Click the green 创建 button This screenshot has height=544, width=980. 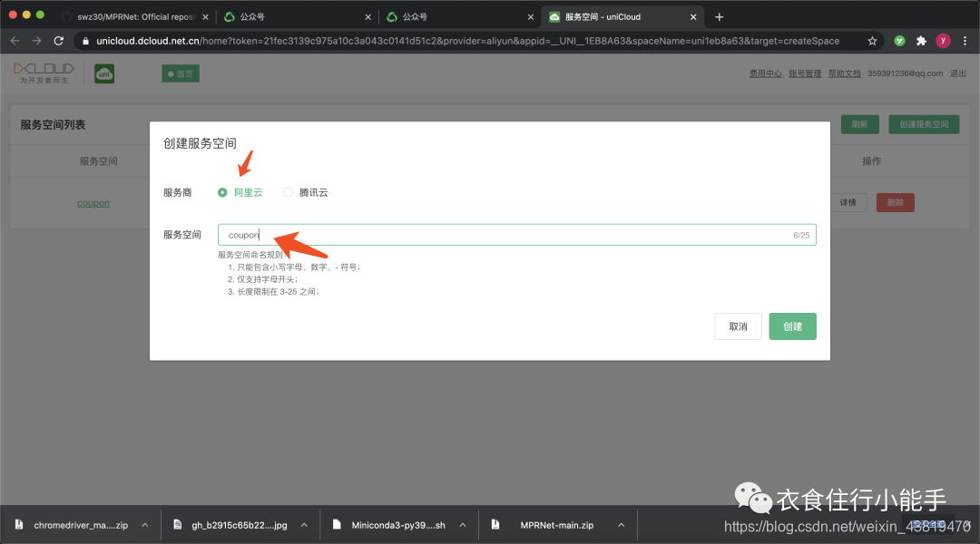point(792,326)
